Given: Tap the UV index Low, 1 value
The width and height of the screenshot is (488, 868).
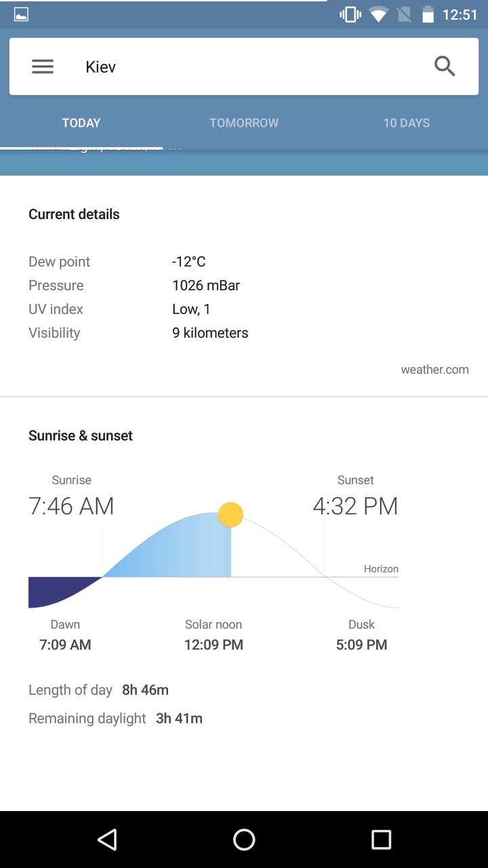Looking at the screenshot, I should (x=191, y=309).
